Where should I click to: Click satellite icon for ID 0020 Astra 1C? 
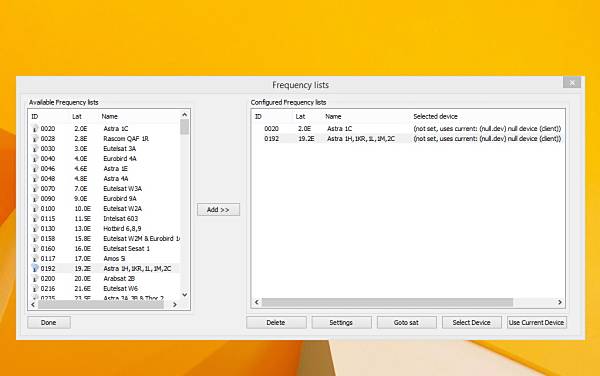35,129
